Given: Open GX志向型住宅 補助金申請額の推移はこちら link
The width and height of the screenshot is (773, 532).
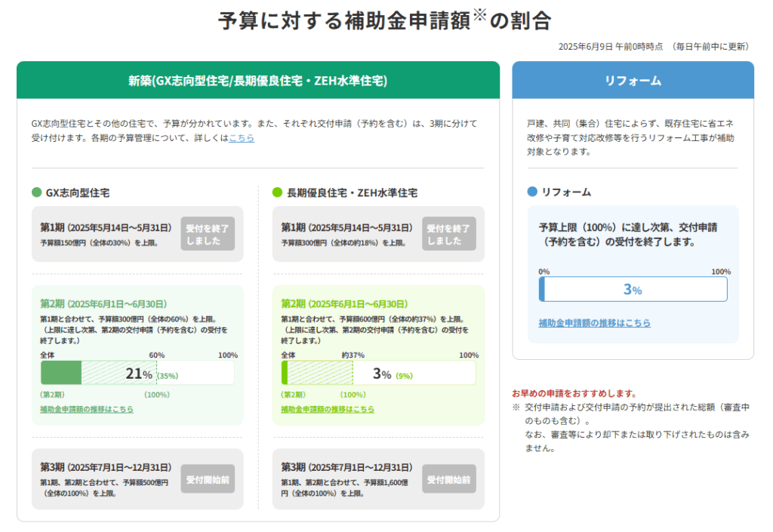Looking at the screenshot, I should pyautogui.click(x=86, y=409).
